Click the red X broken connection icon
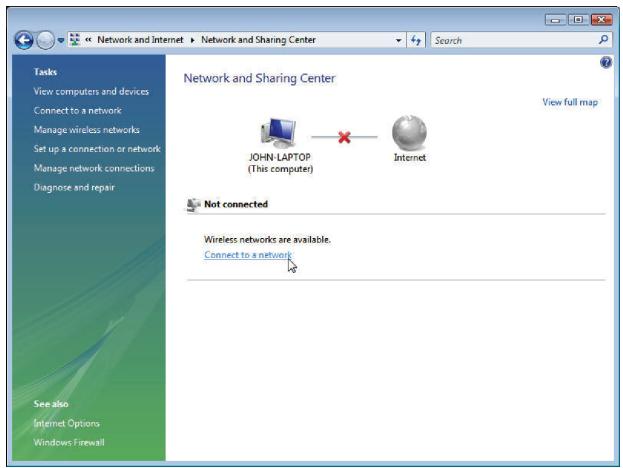The width and height of the screenshot is (623, 468). (344, 137)
